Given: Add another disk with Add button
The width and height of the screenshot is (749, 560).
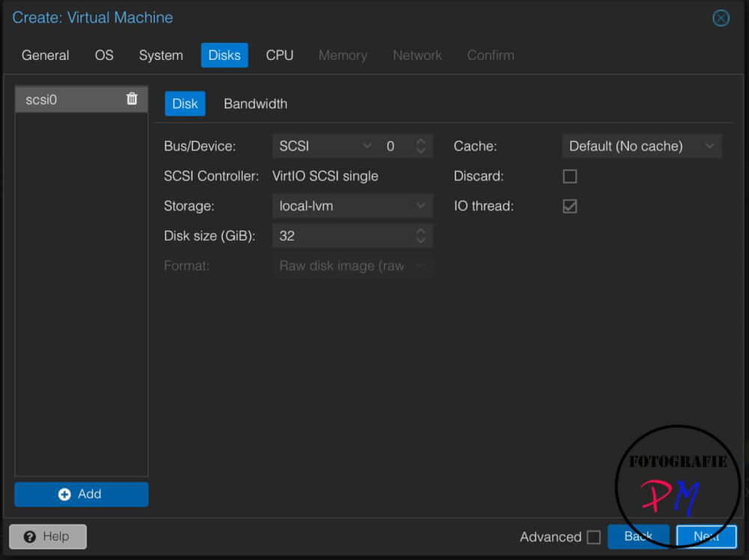Looking at the screenshot, I should tap(81, 494).
